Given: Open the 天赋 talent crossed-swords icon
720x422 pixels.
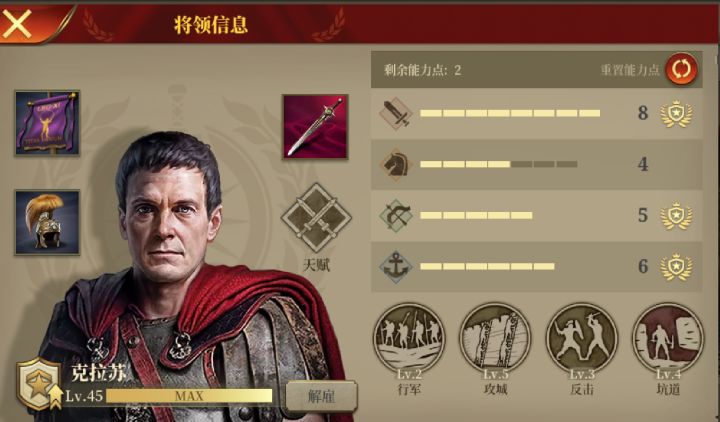Looking at the screenshot, I should pyautogui.click(x=316, y=218).
